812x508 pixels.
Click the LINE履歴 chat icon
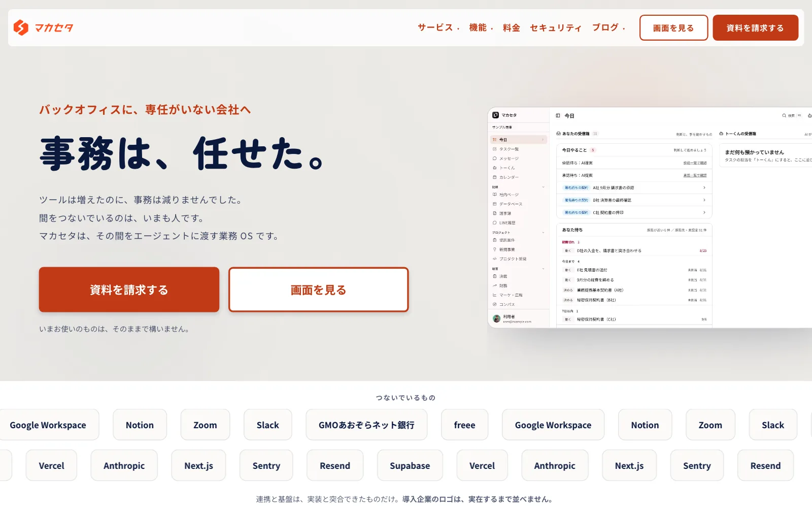[494, 223]
